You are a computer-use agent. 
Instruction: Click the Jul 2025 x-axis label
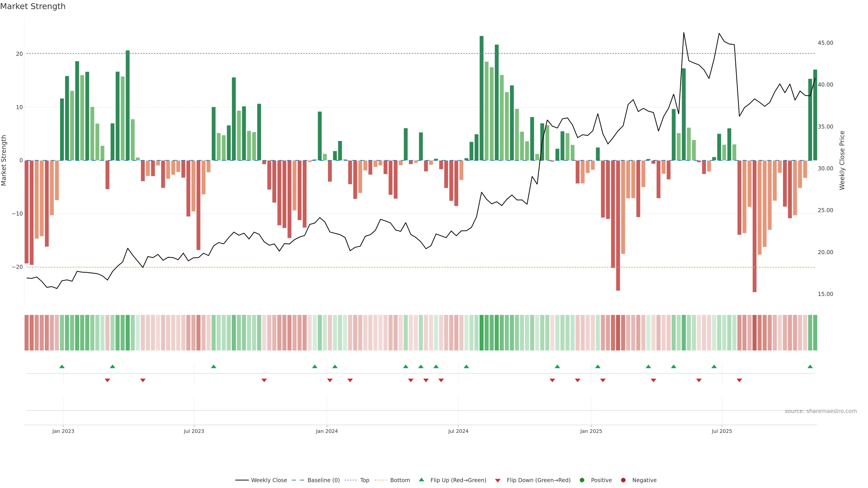click(722, 431)
